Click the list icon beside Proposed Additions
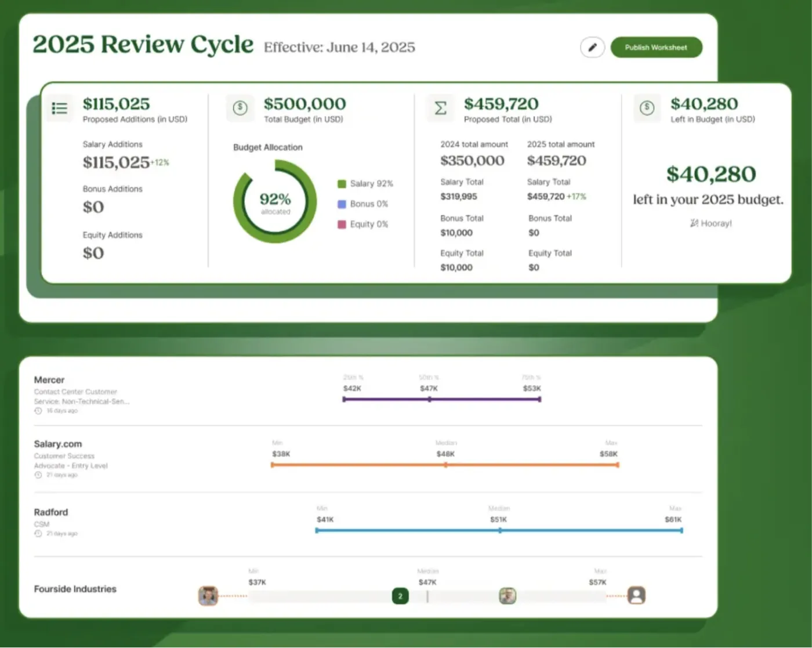Viewport: 812px width, 648px height. tap(60, 108)
